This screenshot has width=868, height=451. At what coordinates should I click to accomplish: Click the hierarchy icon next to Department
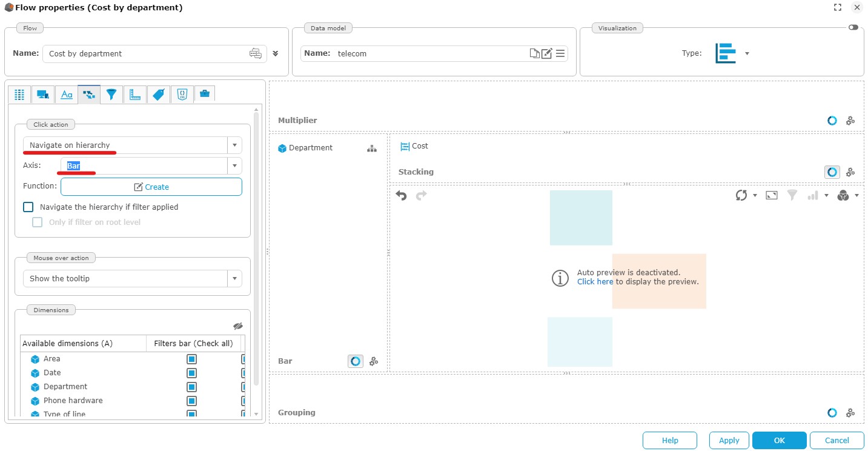point(372,149)
